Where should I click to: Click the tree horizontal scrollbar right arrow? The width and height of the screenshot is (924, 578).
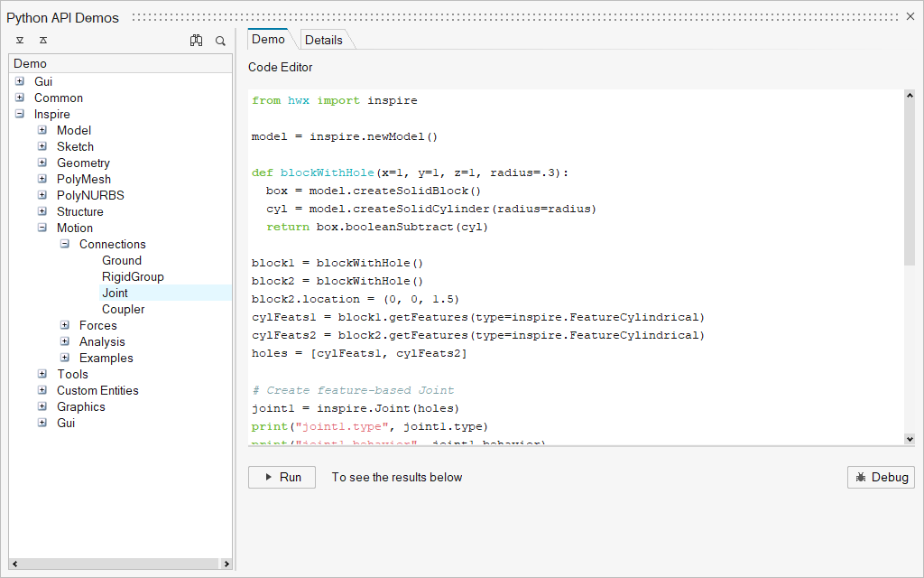[226, 564]
